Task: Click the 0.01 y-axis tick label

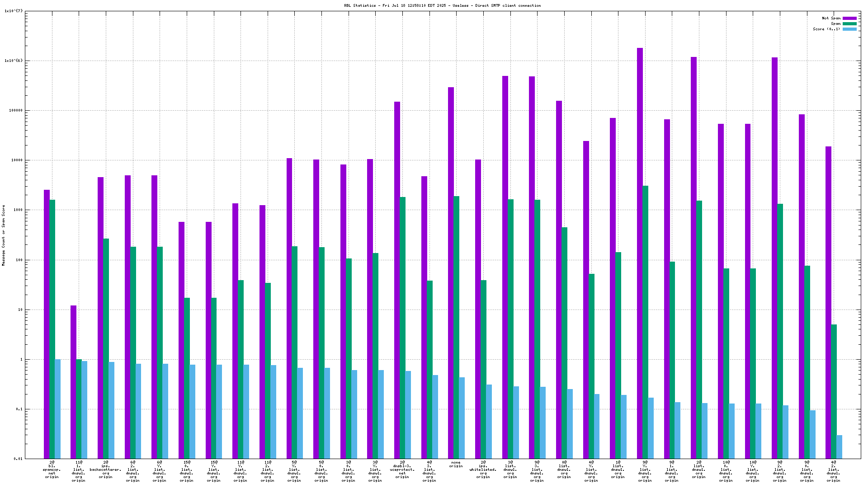Action: (18, 459)
